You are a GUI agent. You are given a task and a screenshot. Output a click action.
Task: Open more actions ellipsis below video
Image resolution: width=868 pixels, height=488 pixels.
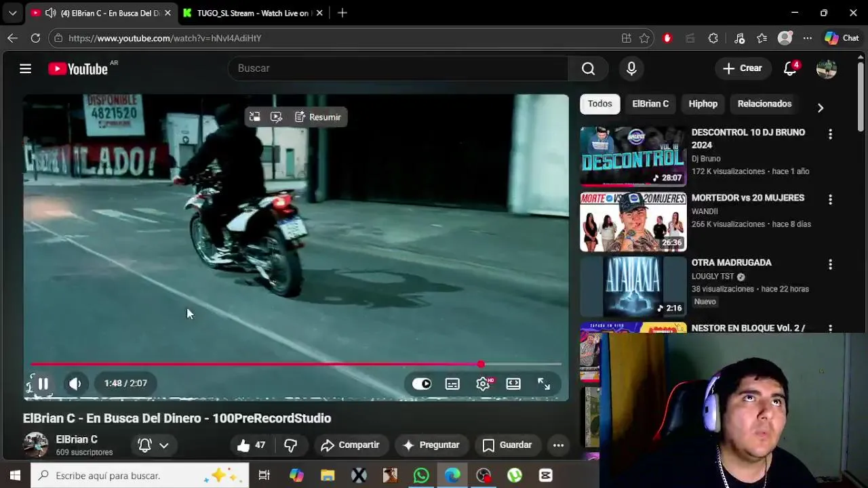(558, 445)
